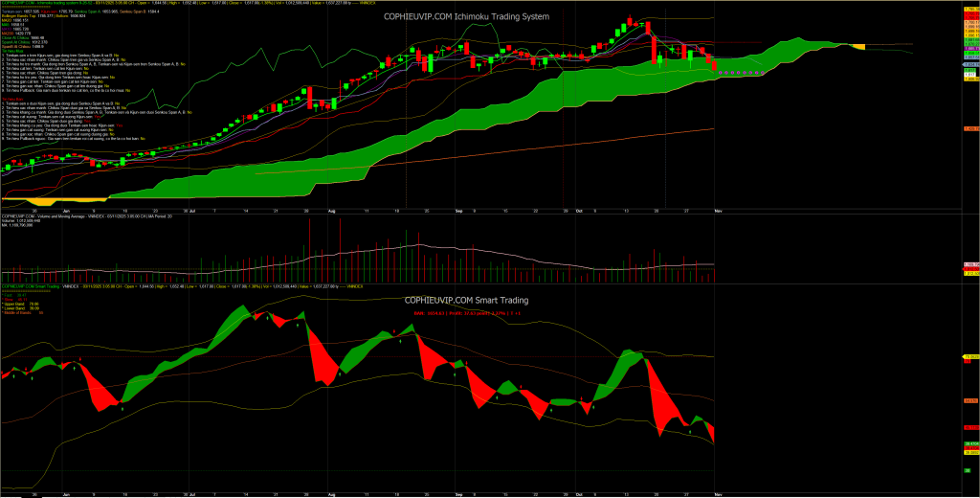Select the Jul label on the main chart time axis

(x=194, y=208)
